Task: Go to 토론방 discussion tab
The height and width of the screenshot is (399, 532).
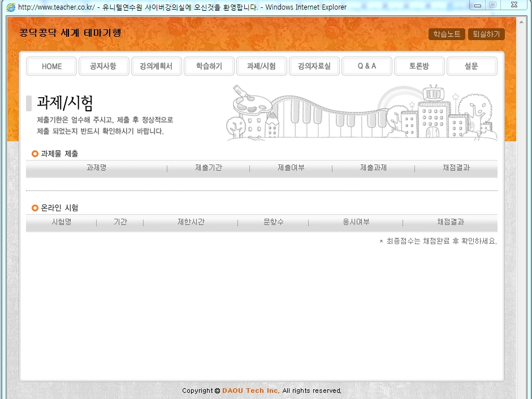Action: click(419, 66)
